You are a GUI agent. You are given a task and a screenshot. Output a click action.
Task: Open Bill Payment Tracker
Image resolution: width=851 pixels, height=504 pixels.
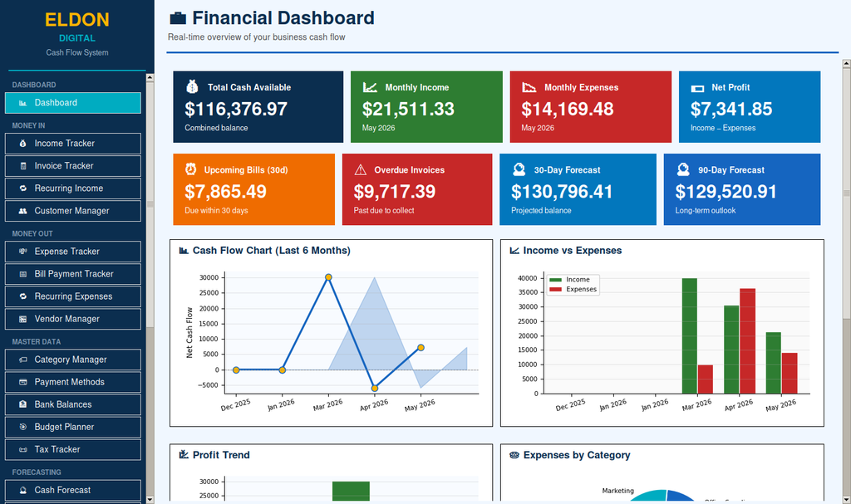73,275
